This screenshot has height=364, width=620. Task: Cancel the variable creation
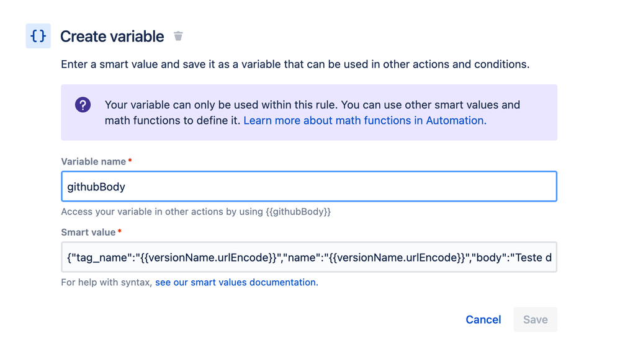click(483, 319)
